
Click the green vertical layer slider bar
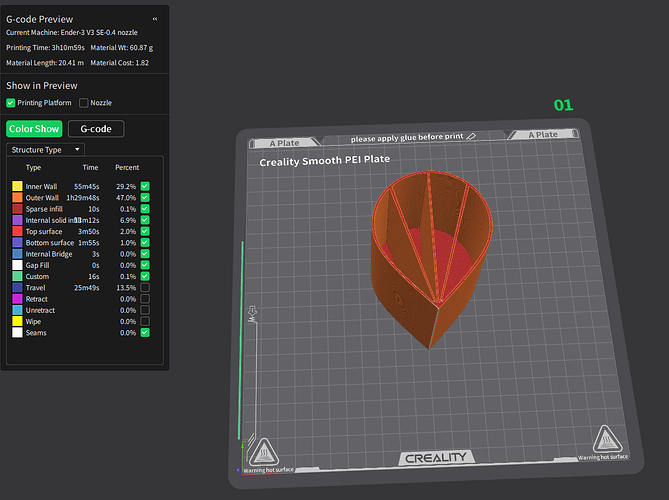(x=241, y=340)
